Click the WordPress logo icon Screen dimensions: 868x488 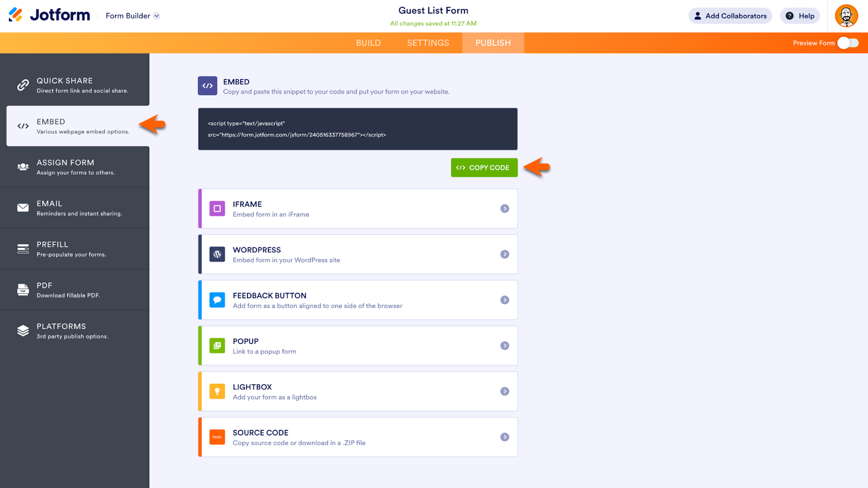pyautogui.click(x=217, y=254)
